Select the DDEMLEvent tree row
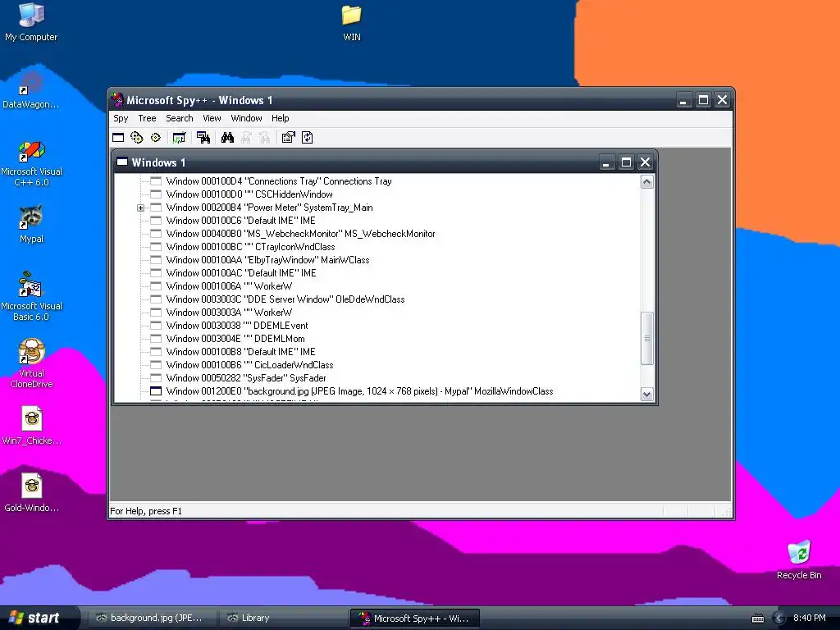The width and height of the screenshot is (840, 630). tap(237, 326)
